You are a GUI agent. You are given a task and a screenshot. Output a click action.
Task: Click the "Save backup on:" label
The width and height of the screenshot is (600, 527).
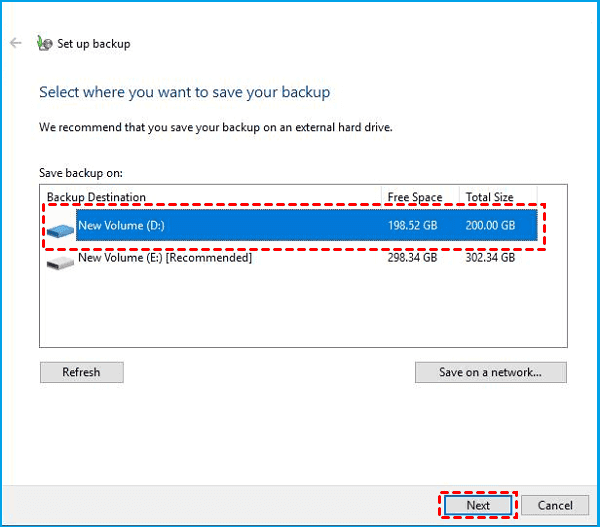(x=80, y=173)
